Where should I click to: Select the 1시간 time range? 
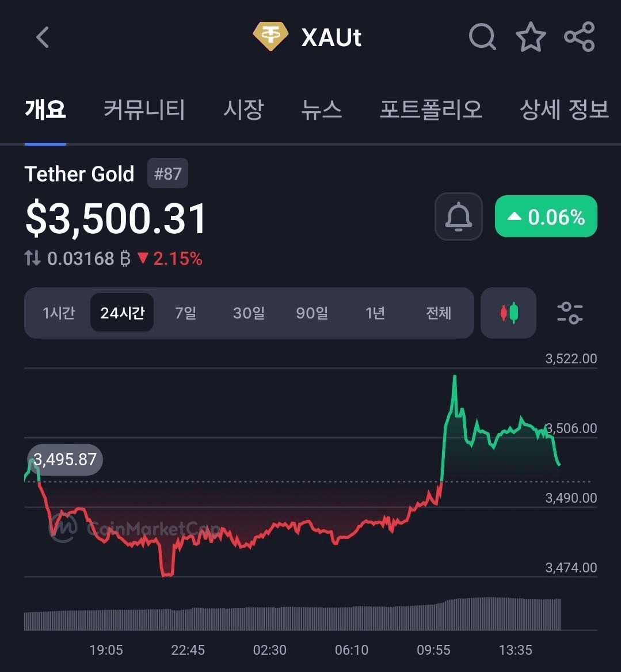[59, 313]
